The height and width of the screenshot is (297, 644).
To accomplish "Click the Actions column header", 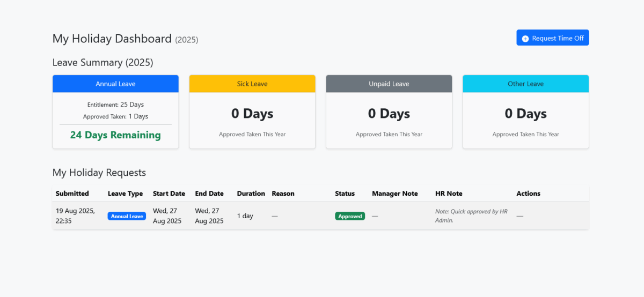I will point(528,194).
